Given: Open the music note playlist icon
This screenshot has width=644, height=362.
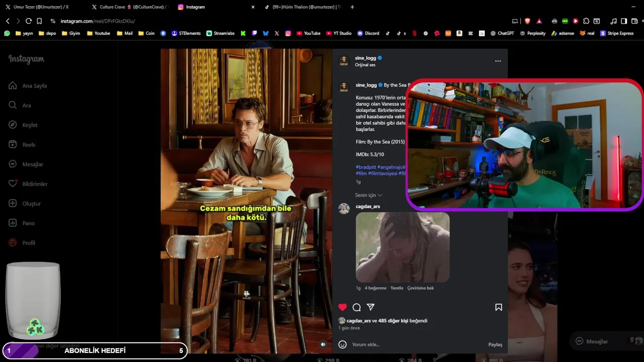Looking at the screenshot, I should (613, 21).
